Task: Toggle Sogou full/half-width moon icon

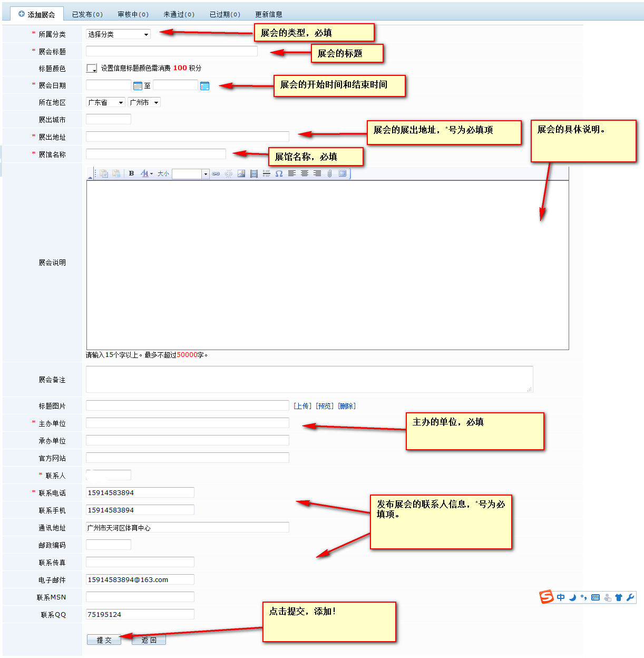Action: coord(572,597)
